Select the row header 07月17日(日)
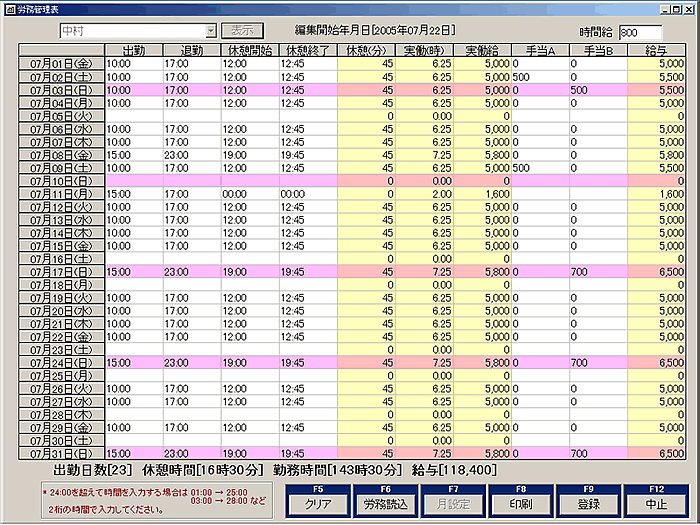Image resolution: width=700 pixels, height=525 pixels. click(x=62, y=271)
